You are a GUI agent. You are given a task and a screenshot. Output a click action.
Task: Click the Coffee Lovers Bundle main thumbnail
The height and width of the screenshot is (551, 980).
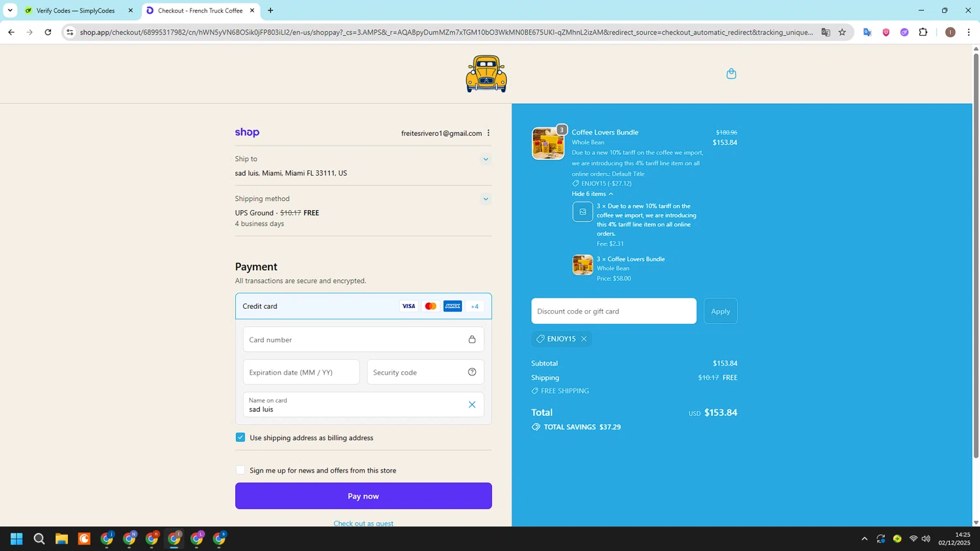click(547, 144)
